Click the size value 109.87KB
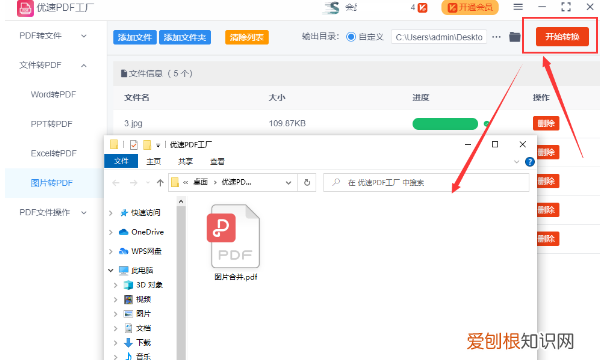600x360 pixels. click(x=287, y=124)
